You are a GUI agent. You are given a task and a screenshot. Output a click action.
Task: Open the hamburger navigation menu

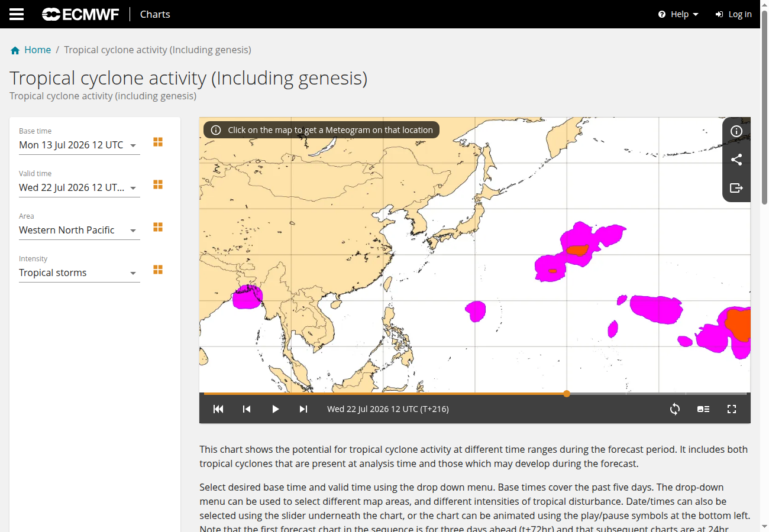click(x=17, y=14)
